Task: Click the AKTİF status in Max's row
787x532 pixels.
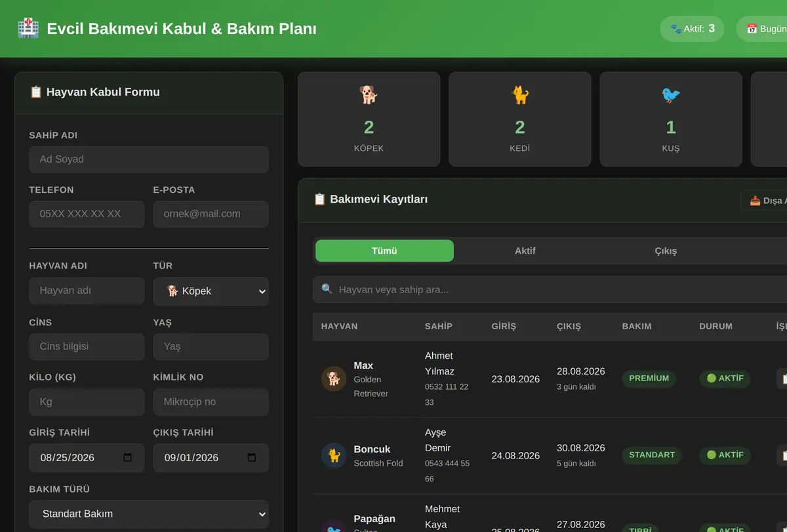Action: (x=725, y=379)
